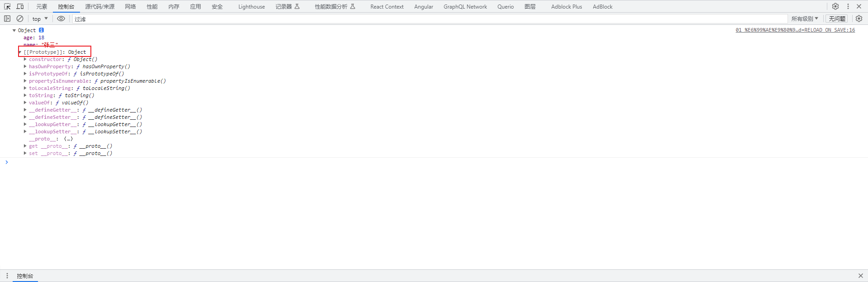Expand the hasOwnProperty function entry
The image size is (868, 282).
25,66
